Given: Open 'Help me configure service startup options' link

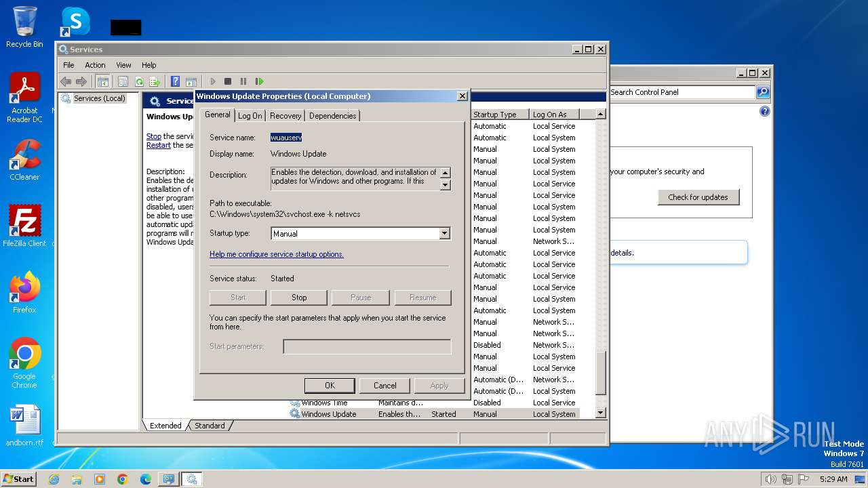Looking at the screenshot, I should 277,254.
